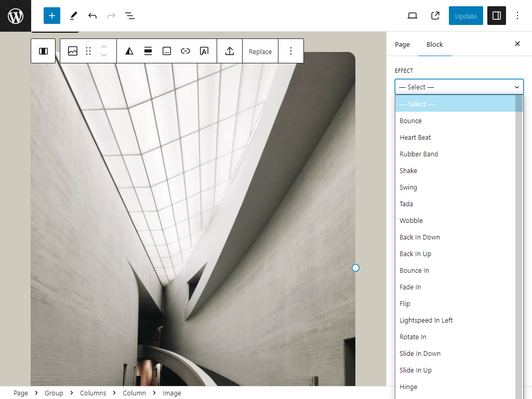Viewport: 532px width, 399px height.
Task: Go to Page in breadcrumb
Action: click(21, 393)
